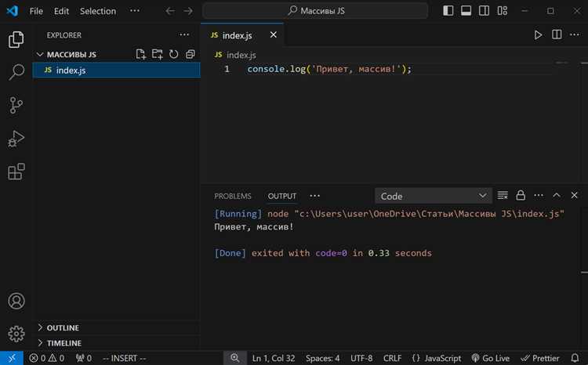Click the editor minimap
The image size is (588, 365).
pos(562,63)
